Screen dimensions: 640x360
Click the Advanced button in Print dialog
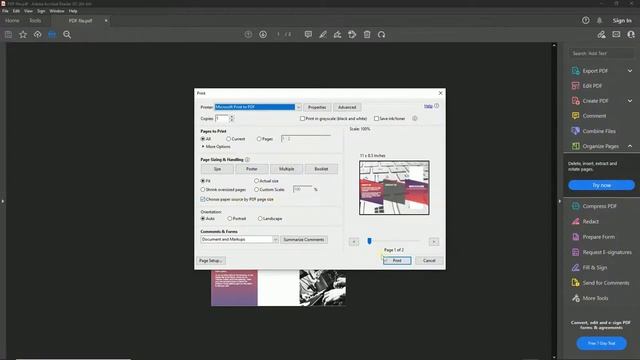[x=347, y=107]
